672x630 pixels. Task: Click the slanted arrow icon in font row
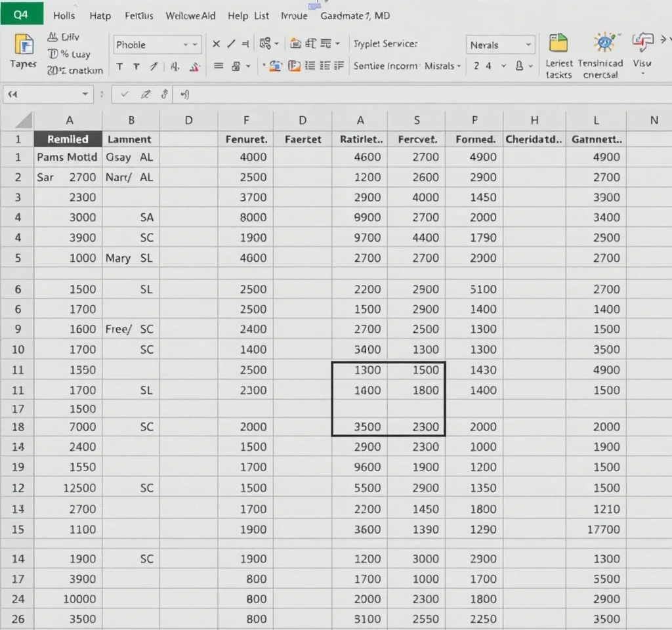coord(154,66)
